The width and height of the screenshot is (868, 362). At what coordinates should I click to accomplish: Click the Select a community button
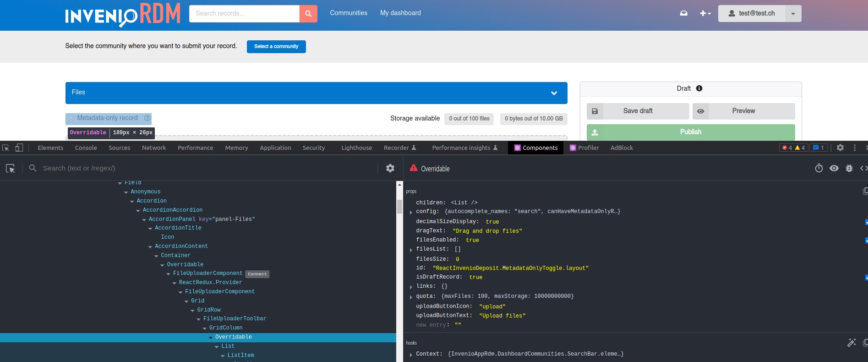point(276,46)
